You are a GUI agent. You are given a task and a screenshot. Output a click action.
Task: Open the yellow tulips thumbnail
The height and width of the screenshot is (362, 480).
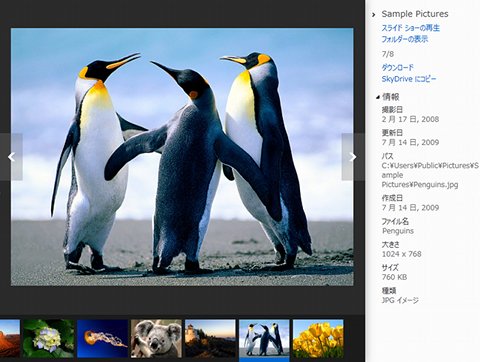click(x=318, y=339)
